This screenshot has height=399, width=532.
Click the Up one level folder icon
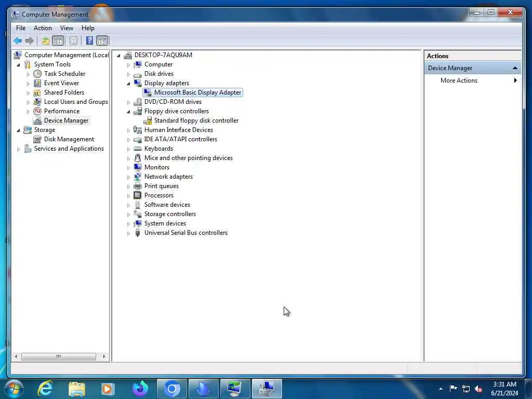click(x=46, y=41)
